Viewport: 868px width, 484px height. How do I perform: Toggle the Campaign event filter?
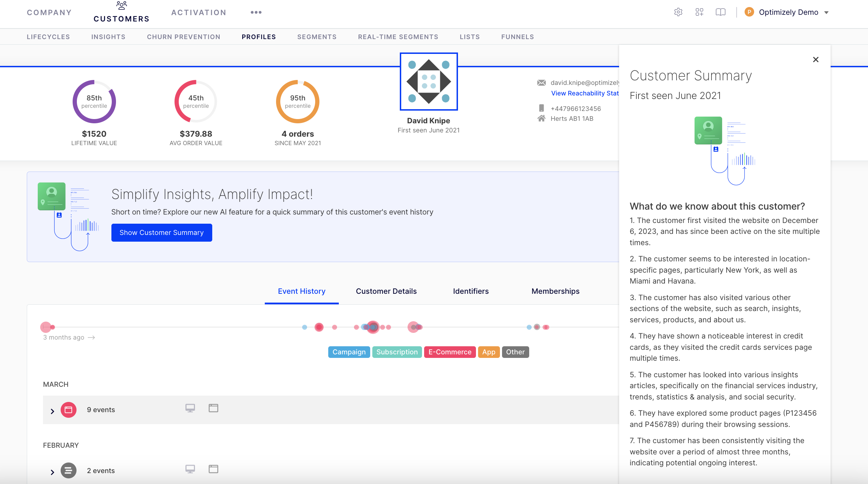pyautogui.click(x=349, y=352)
